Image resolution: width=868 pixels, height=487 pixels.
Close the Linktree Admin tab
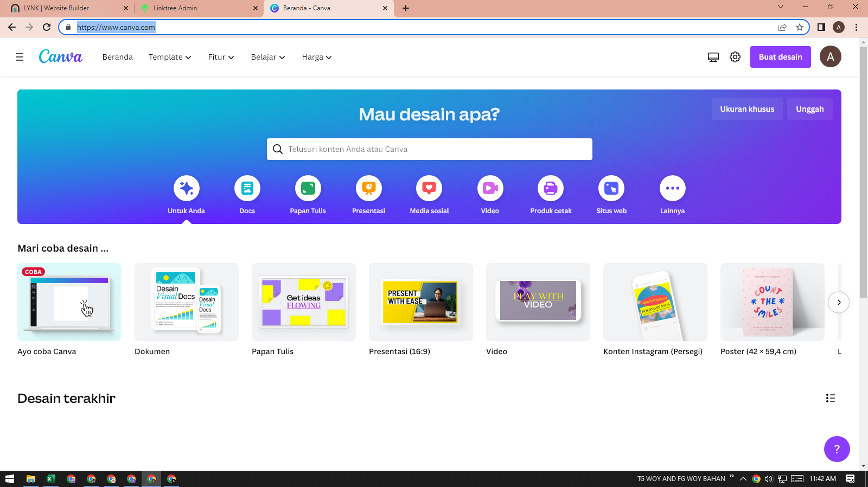pyautogui.click(x=256, y=8)
